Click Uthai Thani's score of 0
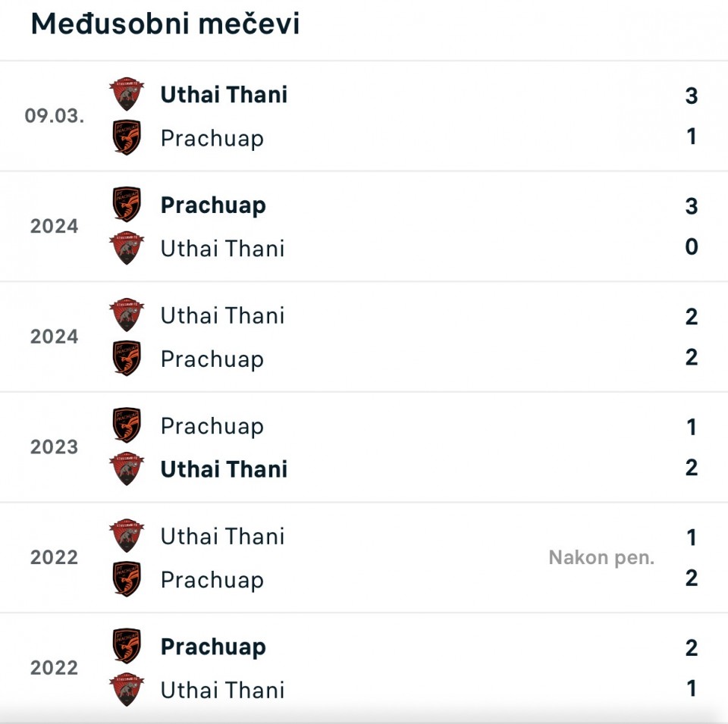 click(x=691, y=247)
